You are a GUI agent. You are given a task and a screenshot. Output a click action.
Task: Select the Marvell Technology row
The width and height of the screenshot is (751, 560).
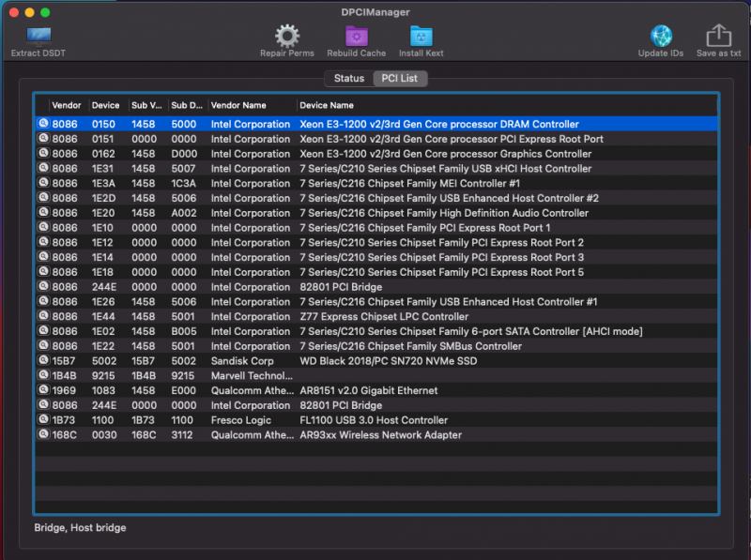coord(250,376)
